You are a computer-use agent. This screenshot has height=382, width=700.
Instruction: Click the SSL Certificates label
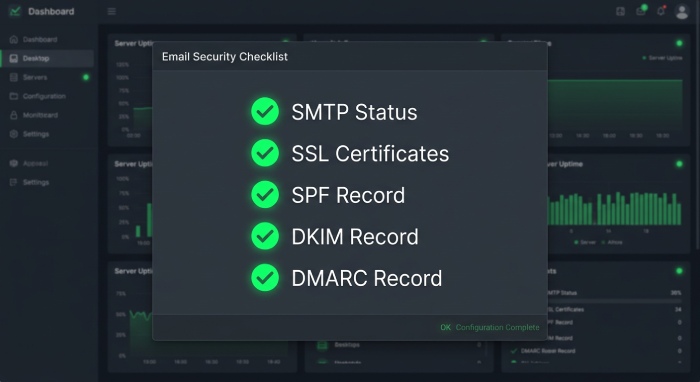[x=370, y=154]
